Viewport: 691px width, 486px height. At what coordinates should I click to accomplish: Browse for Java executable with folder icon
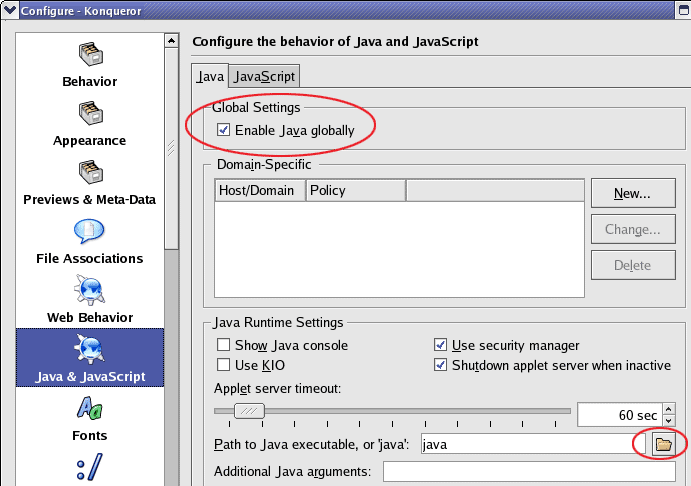pos(662,444)
